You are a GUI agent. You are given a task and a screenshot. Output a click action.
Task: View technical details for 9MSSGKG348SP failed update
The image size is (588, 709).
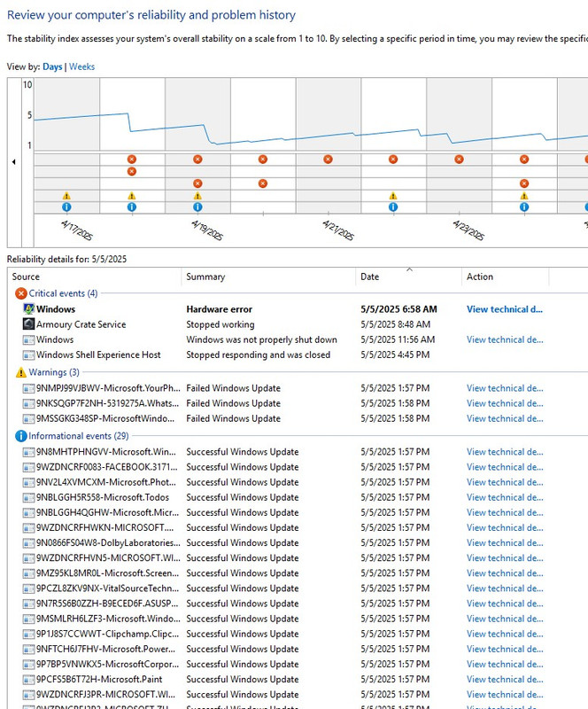coord(505,418)
